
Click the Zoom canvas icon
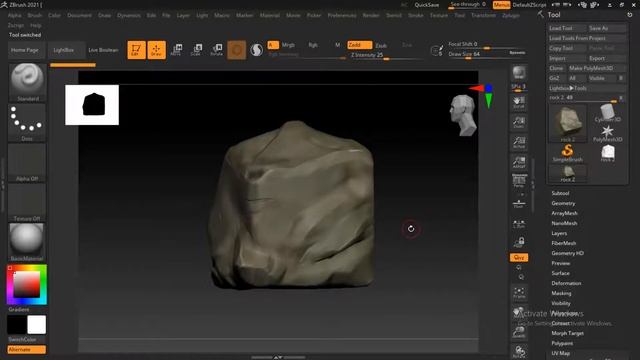click(x=519, y=122)
